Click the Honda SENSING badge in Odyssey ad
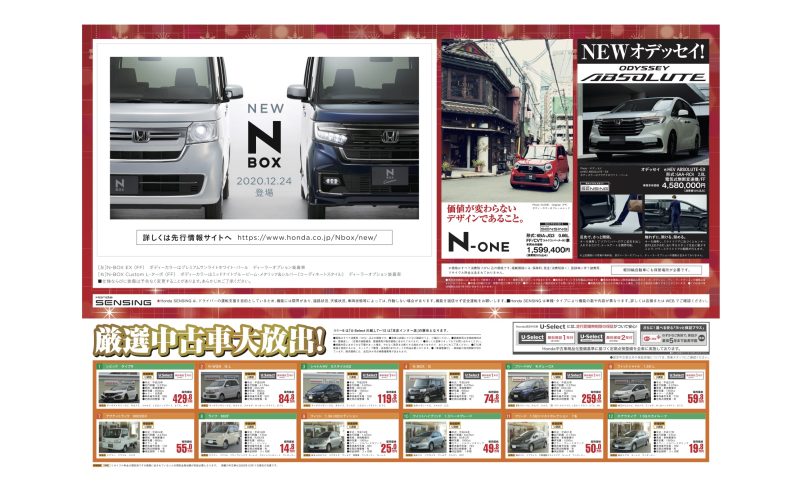This screenshot has width=800, height=500. pos(594,187)
